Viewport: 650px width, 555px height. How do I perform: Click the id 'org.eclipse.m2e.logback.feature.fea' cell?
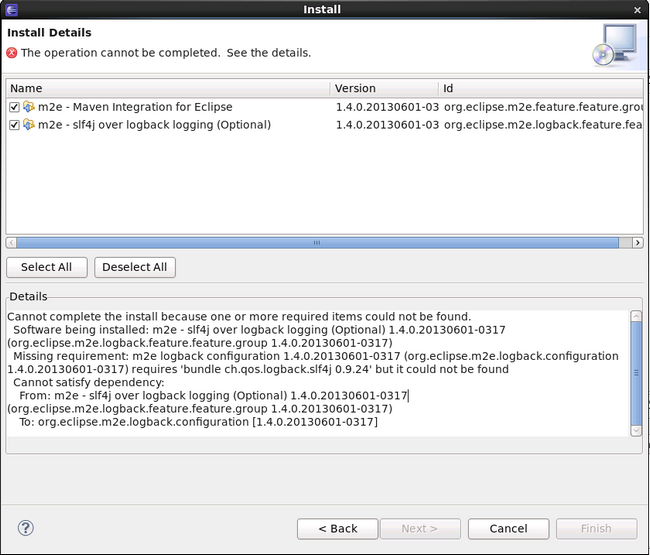point(543,125)
